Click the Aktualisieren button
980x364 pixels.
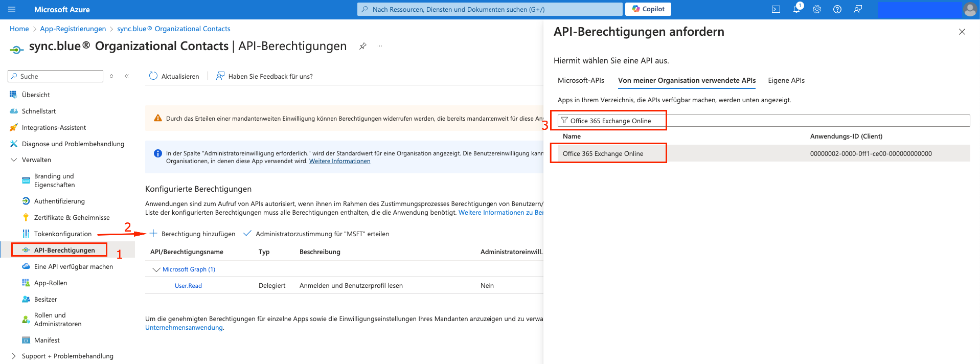(x=174, y=76)
